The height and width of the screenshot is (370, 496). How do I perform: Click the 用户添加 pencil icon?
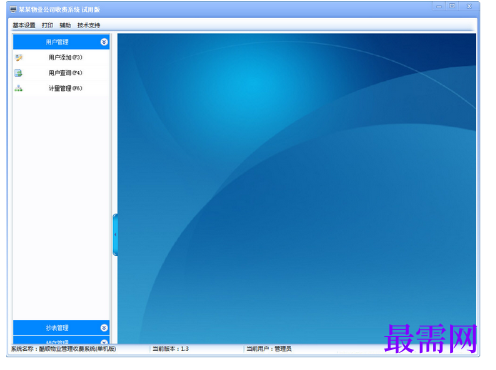pyautogui.click(x=19, y=58)
